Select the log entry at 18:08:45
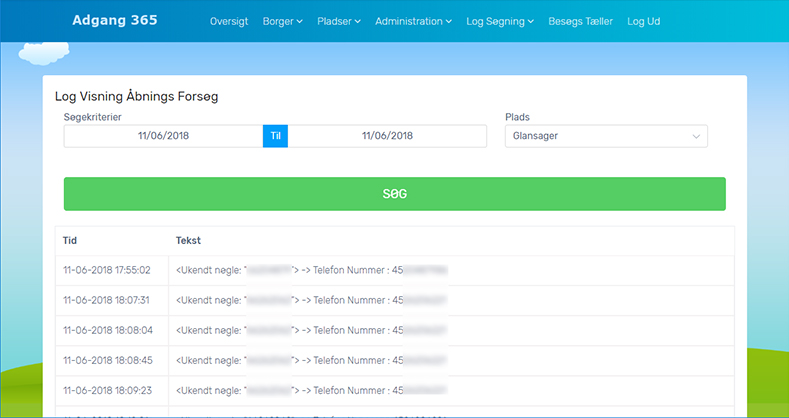This screenshot has width=789, height=418. click(107, 360)
